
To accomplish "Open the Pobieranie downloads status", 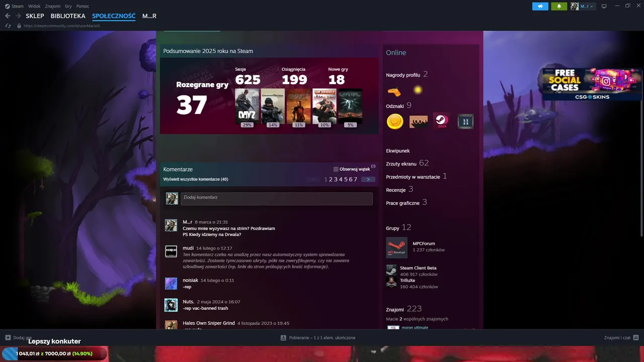I will (318, 338).
